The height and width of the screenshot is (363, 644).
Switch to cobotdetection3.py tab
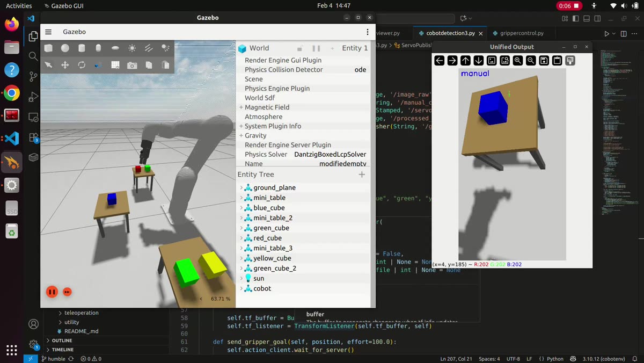click(x=450, y=33)
